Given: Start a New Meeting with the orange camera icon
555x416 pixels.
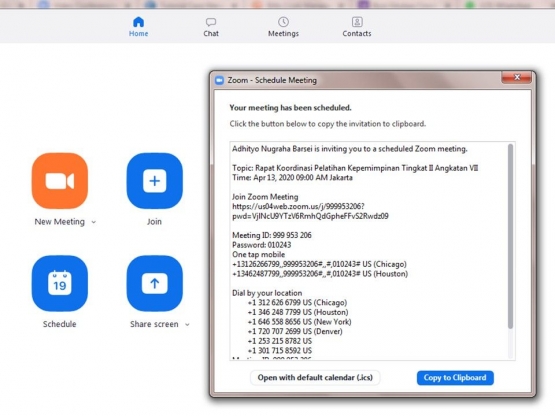Looking at the screenshot, I should (x=60, y=181).
